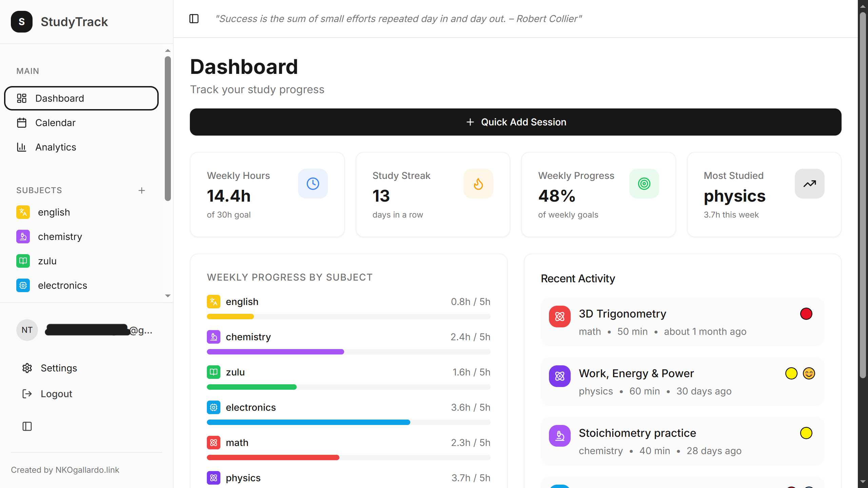Click the zulu '1.6h / 5h' value
Viewport: 868px width, 488px height.
pos(471,372)
